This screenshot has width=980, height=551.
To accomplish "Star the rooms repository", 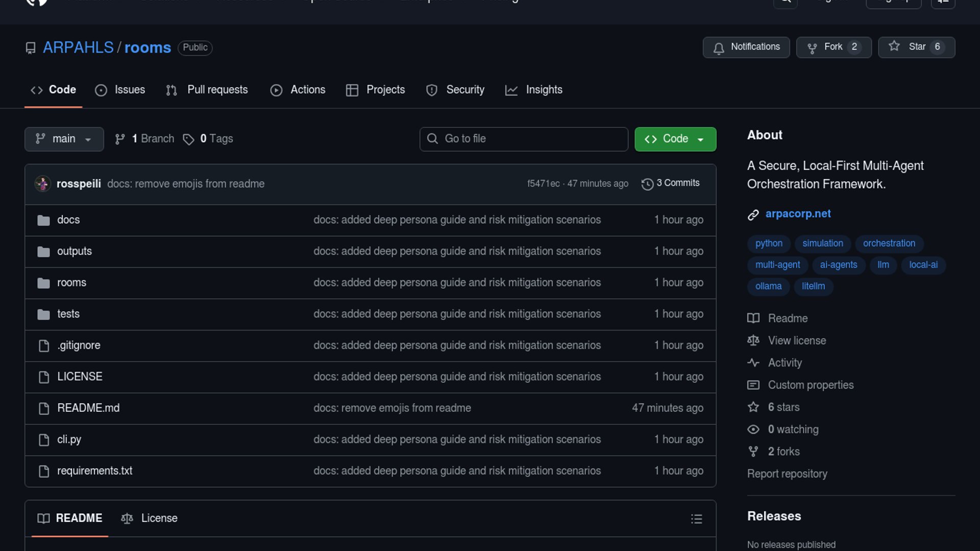I will point(916,47).
